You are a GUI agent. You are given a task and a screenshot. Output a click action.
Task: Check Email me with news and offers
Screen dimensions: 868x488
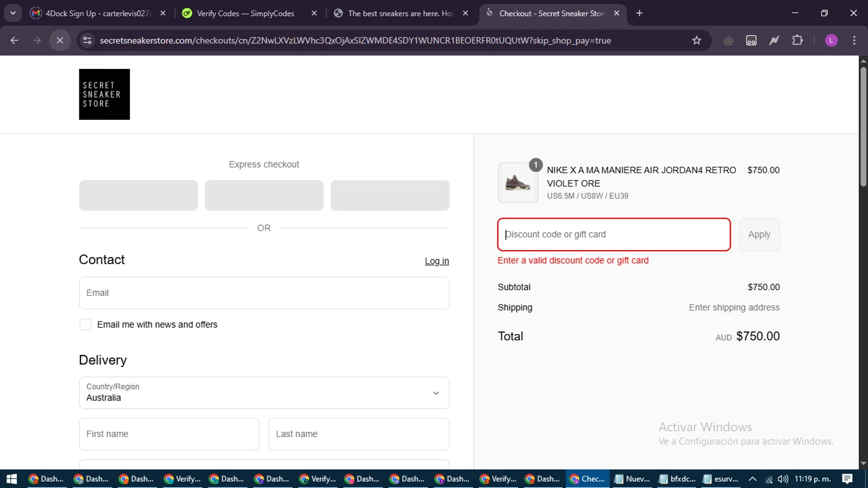pyautogui.click(x=86, y=325)
